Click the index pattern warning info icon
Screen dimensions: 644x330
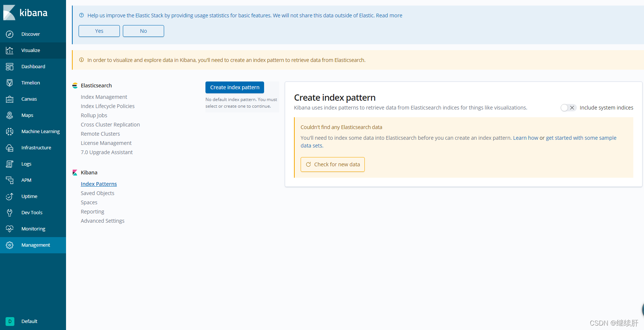(82, 60)
